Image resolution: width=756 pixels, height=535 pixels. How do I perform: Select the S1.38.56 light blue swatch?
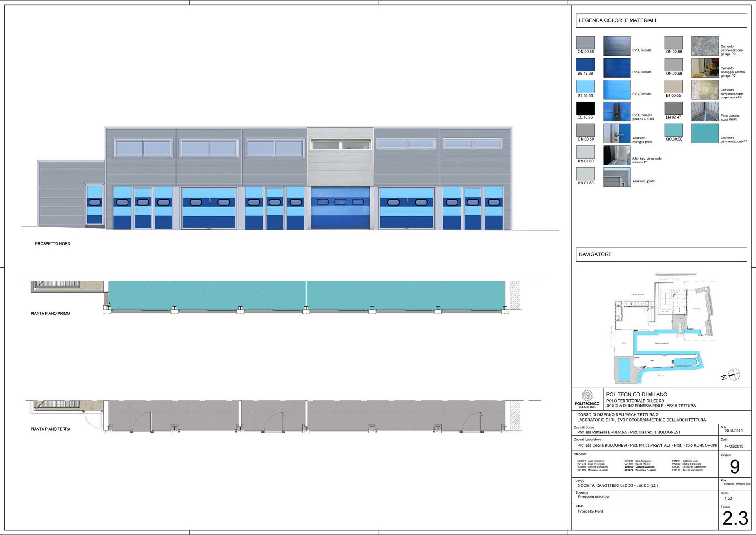[585, 86]
